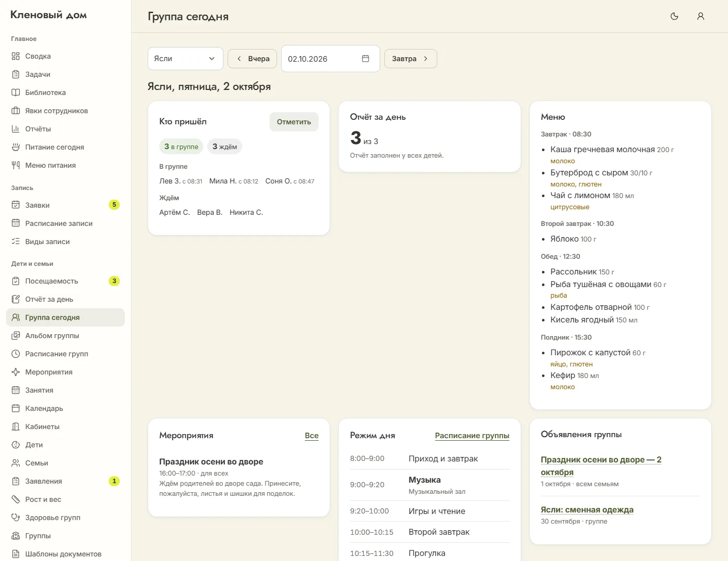Open Заявления in the sidebar
The image size is (728, 561).
point(65,481)
